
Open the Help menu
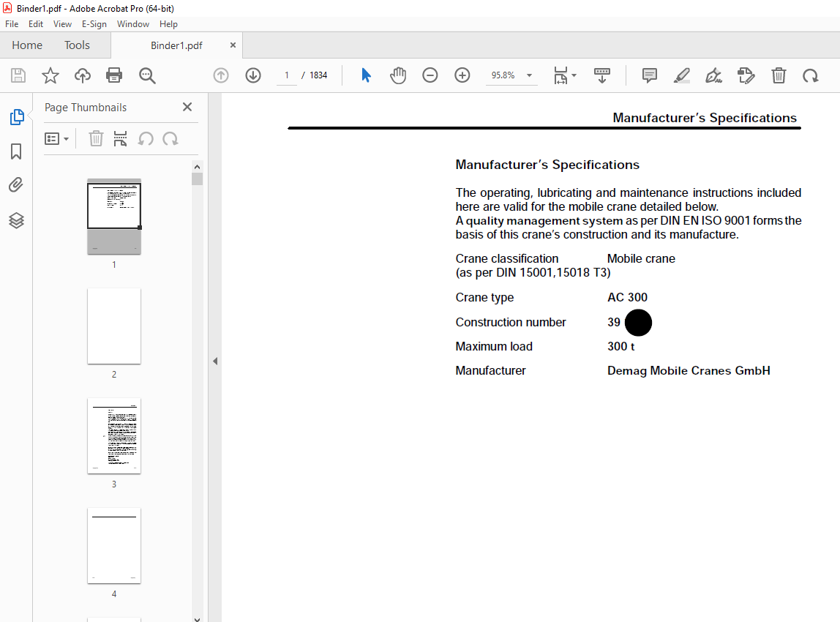(168, 24)
